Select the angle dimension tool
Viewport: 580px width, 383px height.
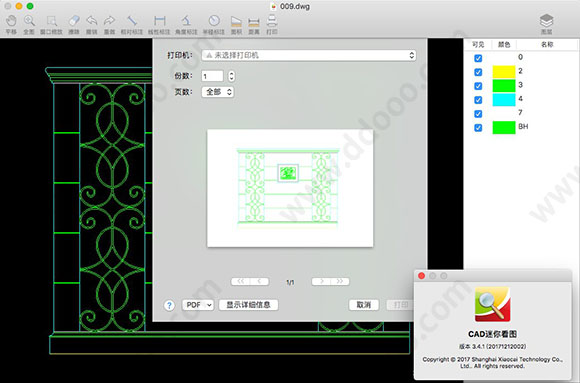186,24
